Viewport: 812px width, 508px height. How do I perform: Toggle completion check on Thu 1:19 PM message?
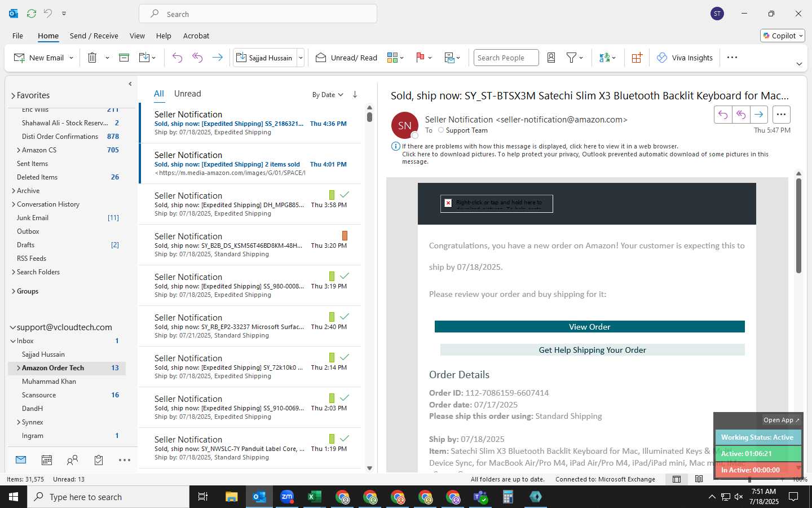[345, 439]
